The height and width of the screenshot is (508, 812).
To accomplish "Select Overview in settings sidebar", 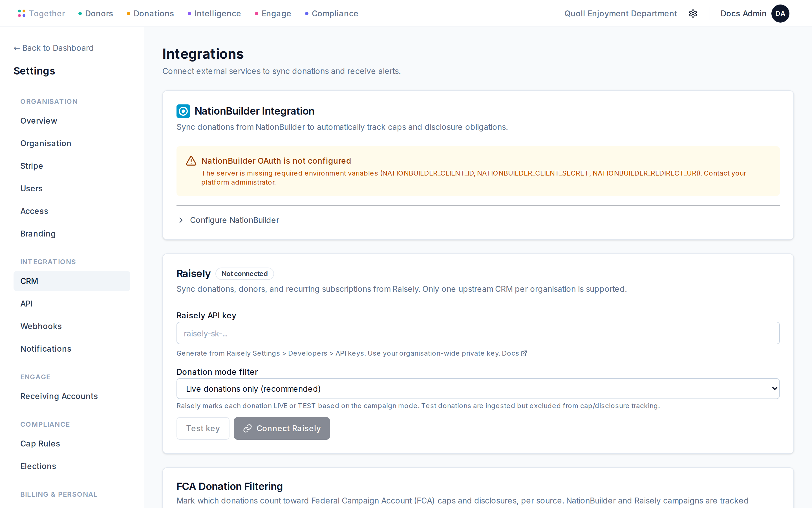I will point(72,121).
